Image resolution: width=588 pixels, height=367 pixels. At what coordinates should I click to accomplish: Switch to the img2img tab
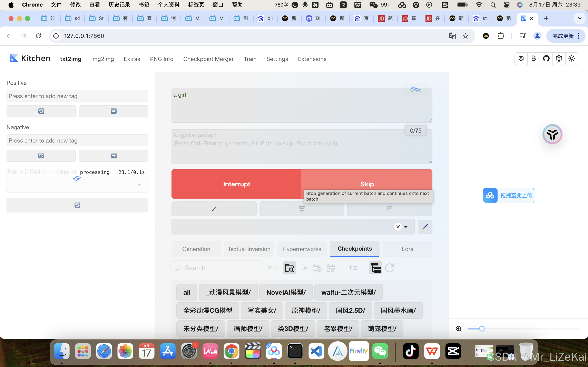(102, 59)
